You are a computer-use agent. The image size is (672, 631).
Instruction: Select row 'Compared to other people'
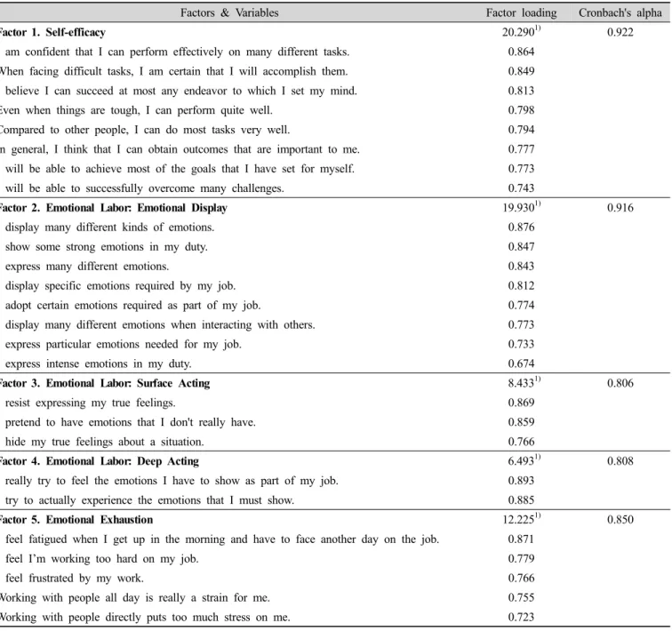(x=145, y=130)
